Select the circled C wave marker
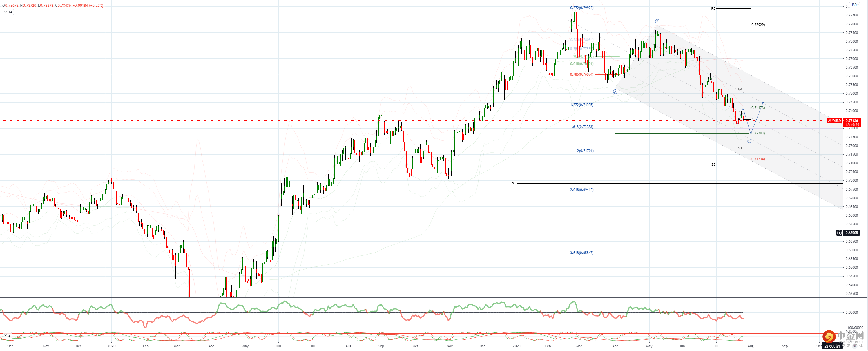This screenshot has width=868, height=351. (749, 141)
